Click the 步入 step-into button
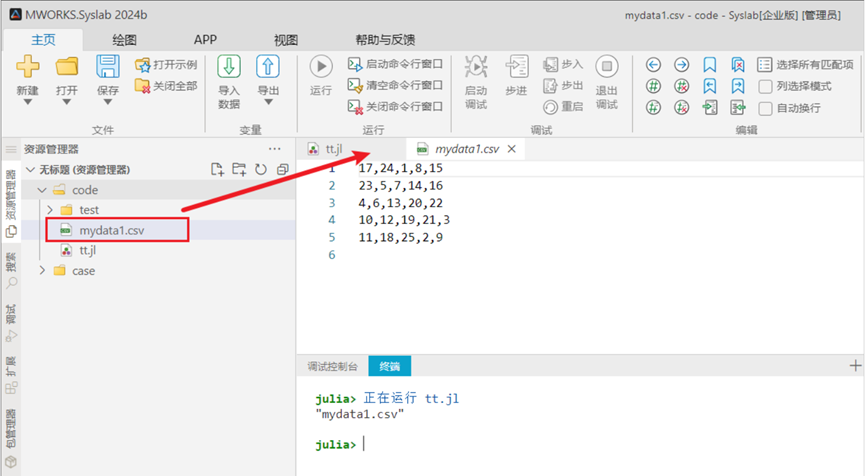This screenshot has height=476, width=865. [563, 65]
